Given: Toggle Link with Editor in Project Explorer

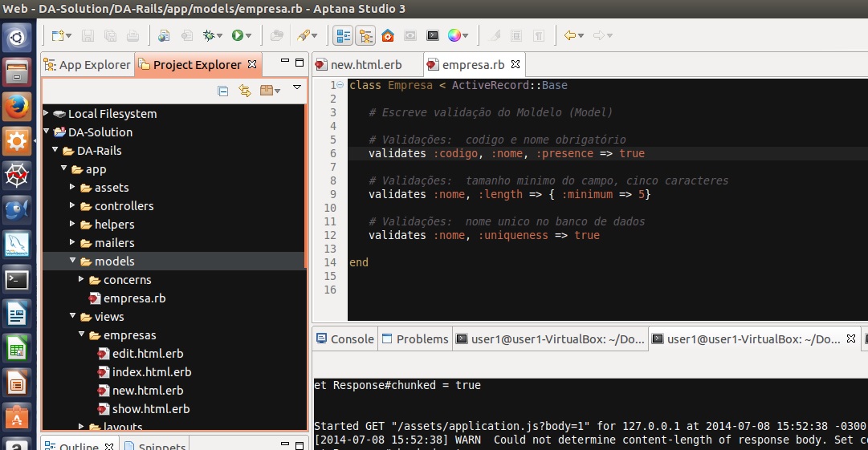Looking at the screenshot, I should 245,91.
